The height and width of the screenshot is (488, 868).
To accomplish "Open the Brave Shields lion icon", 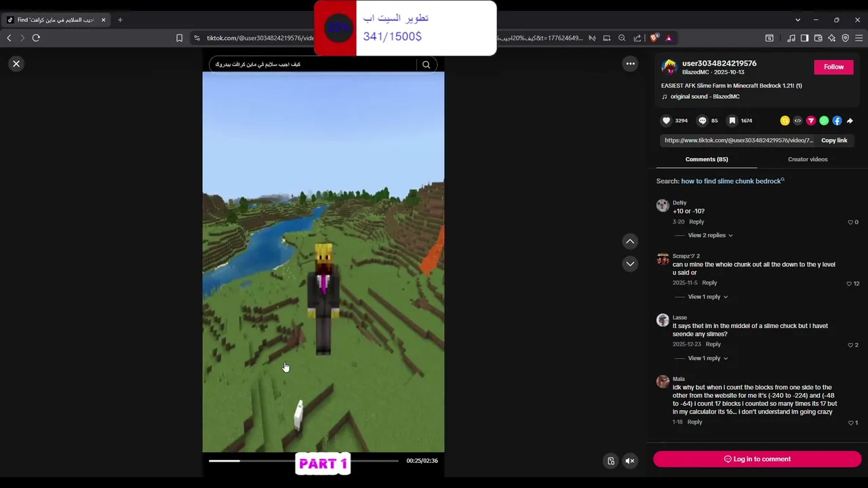I will pyautogui.click(x=654, y=38).
